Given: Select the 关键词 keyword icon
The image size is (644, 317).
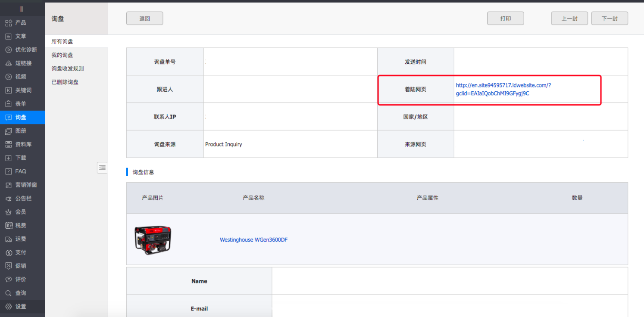Looking at the screenshot, I should pos(9,90).
